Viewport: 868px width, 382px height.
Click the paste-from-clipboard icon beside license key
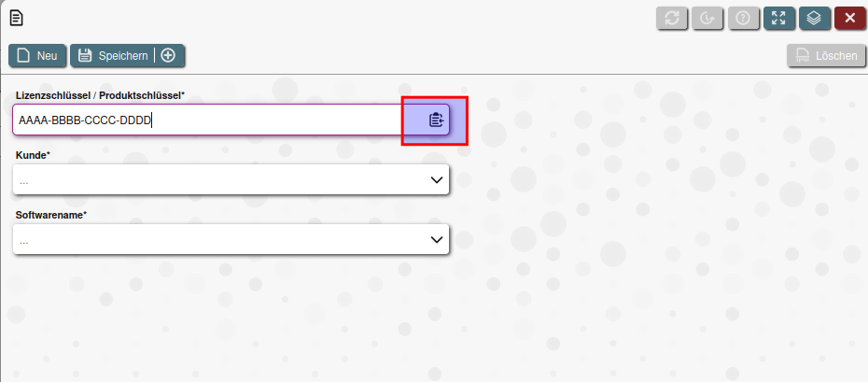click(x=436, y=120)
